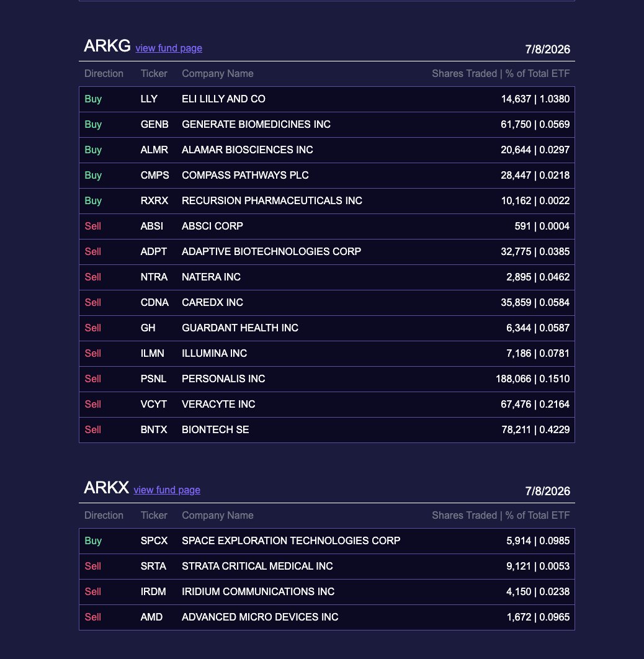Click the value 591 | 0.0004
This screenshot has height=659, width=644.
pyautogui.click(x=542, y=226)
